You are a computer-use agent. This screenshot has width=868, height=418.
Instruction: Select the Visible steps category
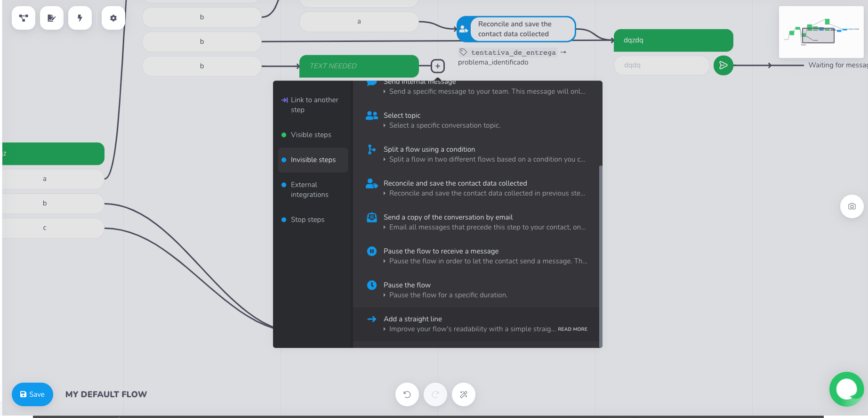311,135
